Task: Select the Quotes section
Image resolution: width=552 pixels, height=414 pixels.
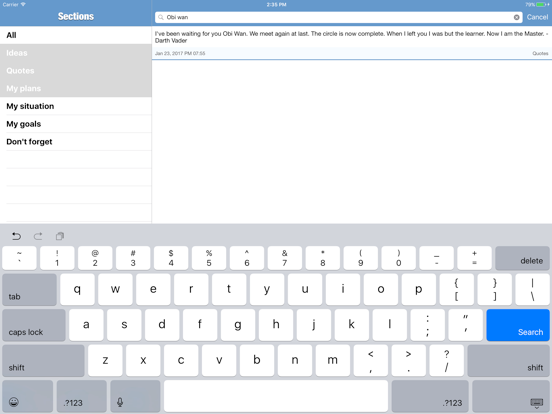Action: 76,70
